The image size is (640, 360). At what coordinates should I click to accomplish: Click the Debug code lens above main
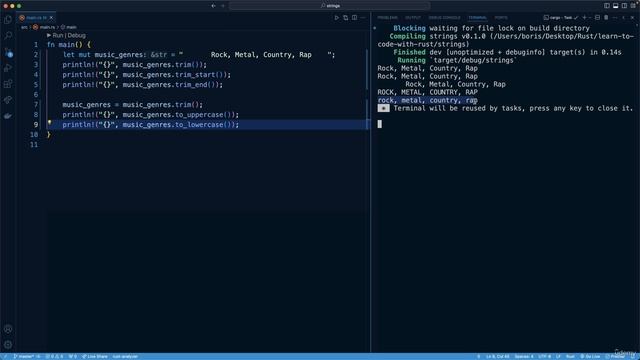[x=77, y=36]
